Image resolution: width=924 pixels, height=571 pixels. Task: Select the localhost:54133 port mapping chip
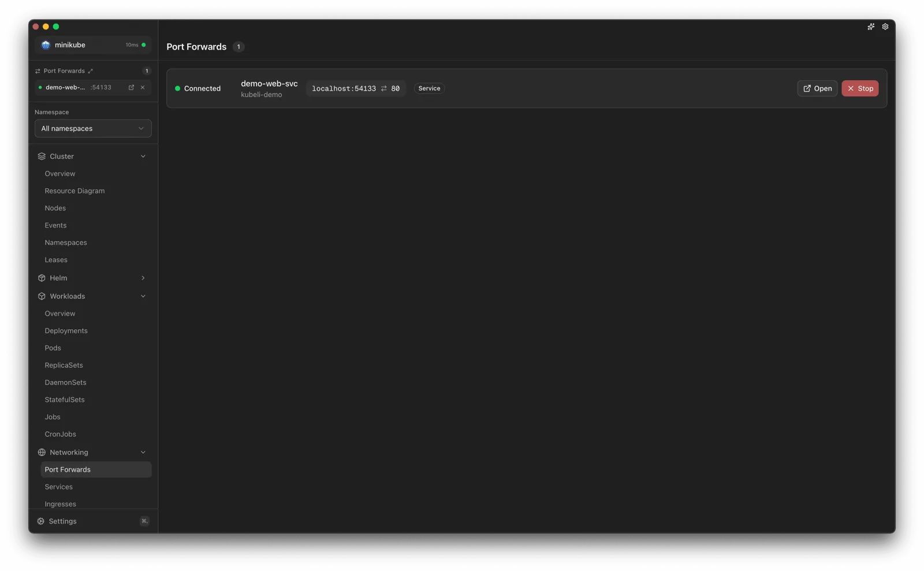pyautogui.click(x=356, y=88)
